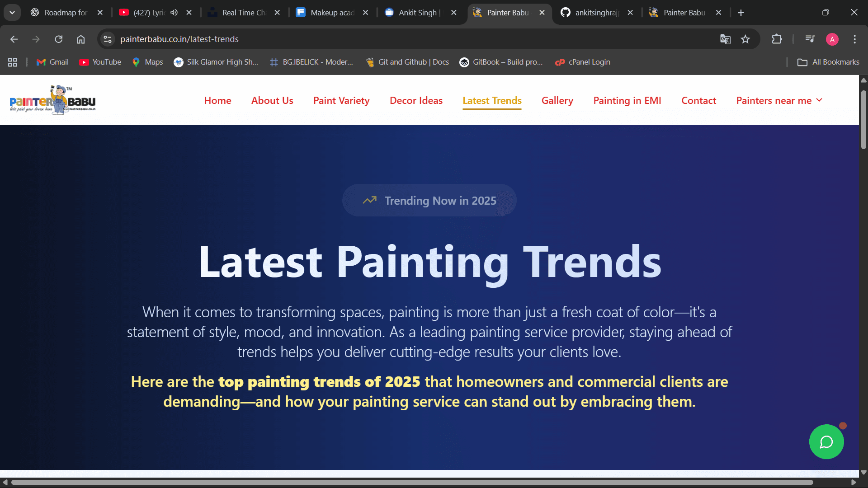Go to browser home page icon
This screenshot has width=868, height=488.
(x=80, y=39)
